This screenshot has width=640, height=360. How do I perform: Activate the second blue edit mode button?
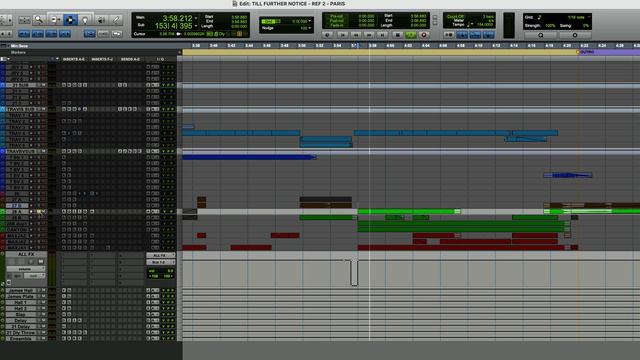pyautogui.click(x=38, y=34)
